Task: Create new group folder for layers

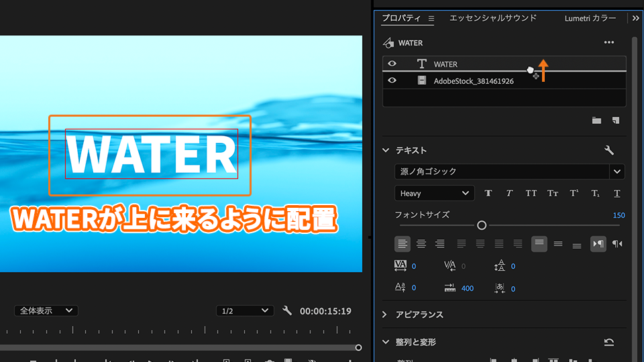Action: click(x=596, y=120)
